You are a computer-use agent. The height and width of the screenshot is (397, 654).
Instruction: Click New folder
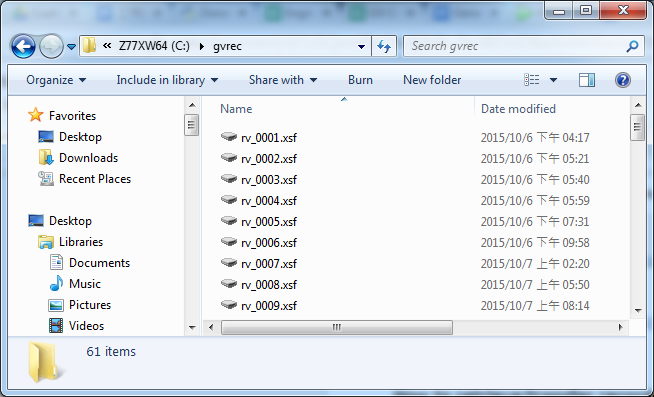tap(432, 80)
